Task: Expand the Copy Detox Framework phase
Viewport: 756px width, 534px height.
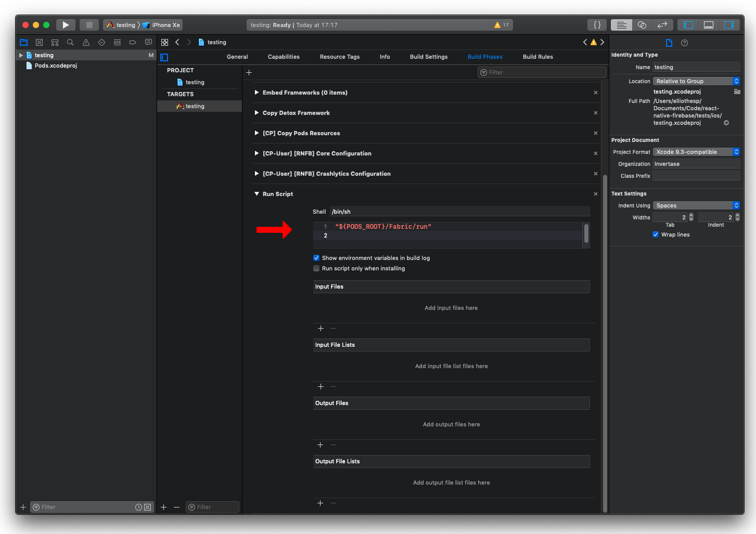Action: pyautogui.click(x=257, y=113)
